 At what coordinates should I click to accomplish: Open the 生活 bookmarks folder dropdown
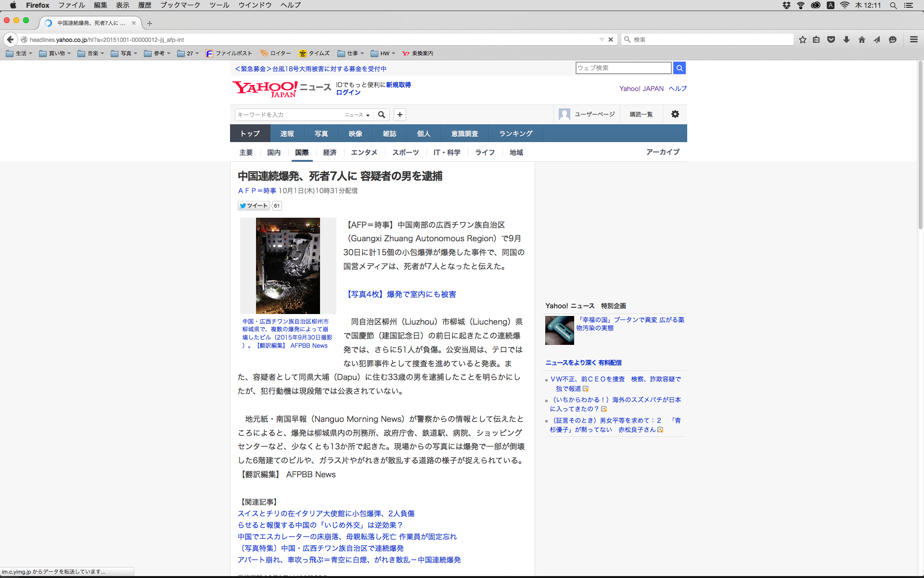19,53
